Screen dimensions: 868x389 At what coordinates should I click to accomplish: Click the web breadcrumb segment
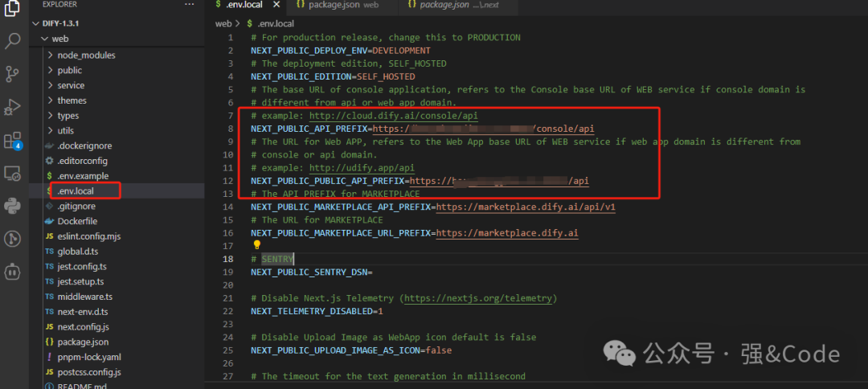[x=223, y=24]
